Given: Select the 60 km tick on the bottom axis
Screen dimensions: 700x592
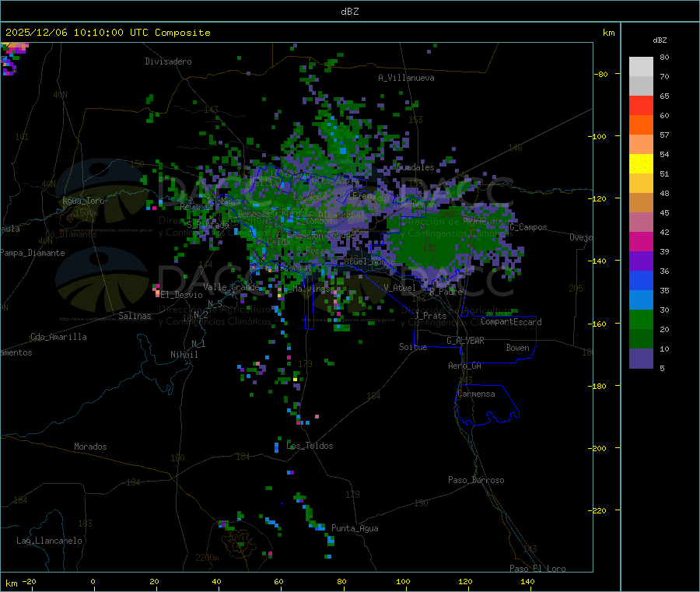Looking at the screenshot, I should coord(278,581).
